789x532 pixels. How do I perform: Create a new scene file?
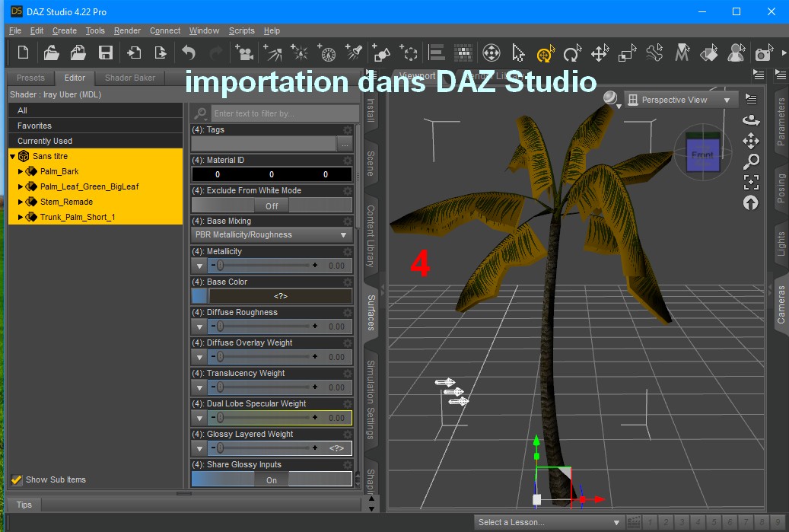coord(23,53)
